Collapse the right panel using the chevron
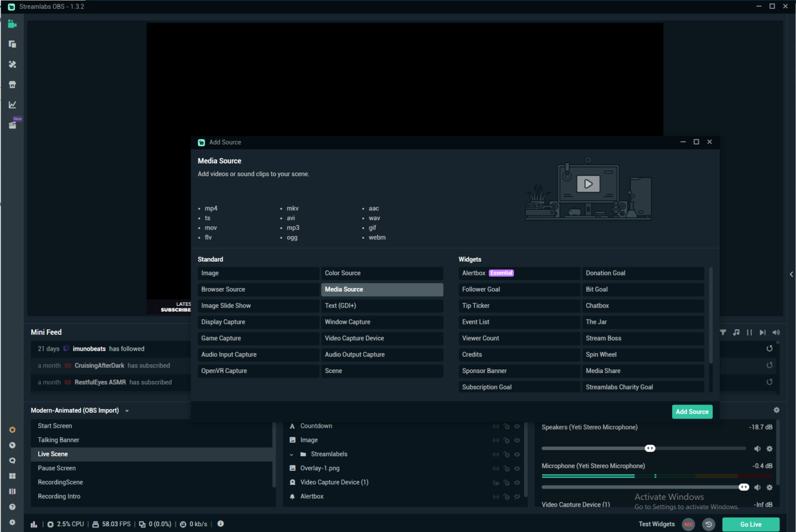The width and height of the screenshot is (796, 532). [791, 274]
